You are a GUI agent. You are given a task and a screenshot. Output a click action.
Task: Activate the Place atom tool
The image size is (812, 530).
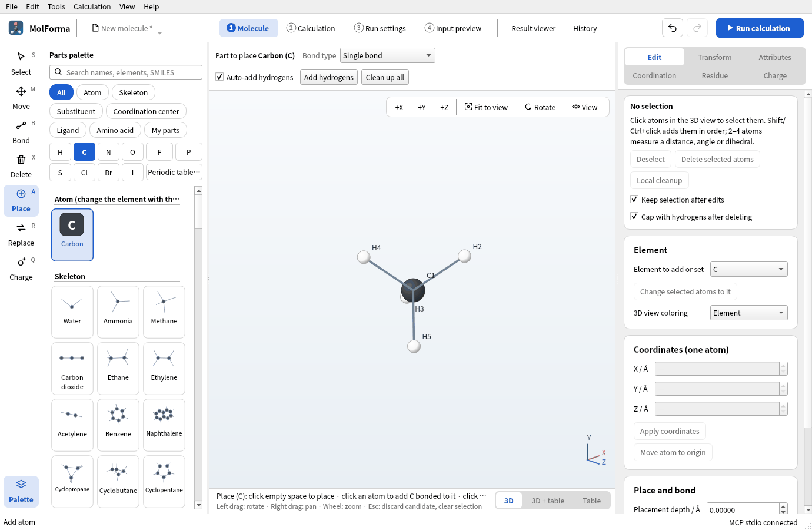click(21, 200)
